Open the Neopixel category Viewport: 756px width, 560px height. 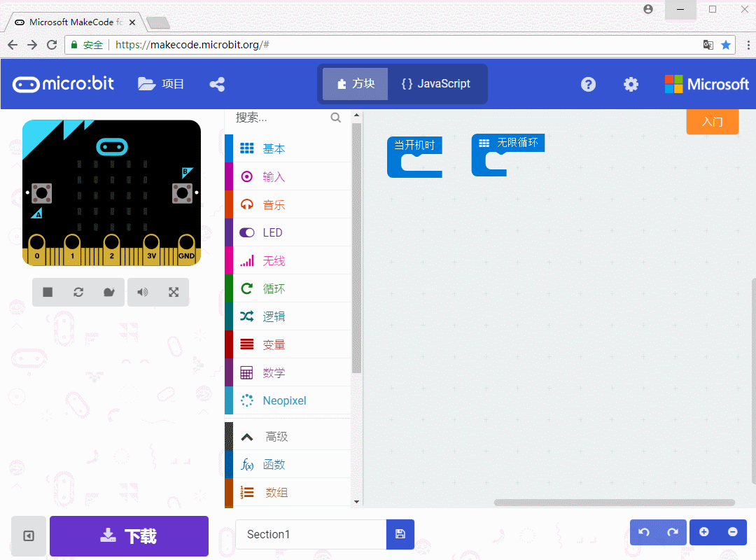[x=288, y=400]
